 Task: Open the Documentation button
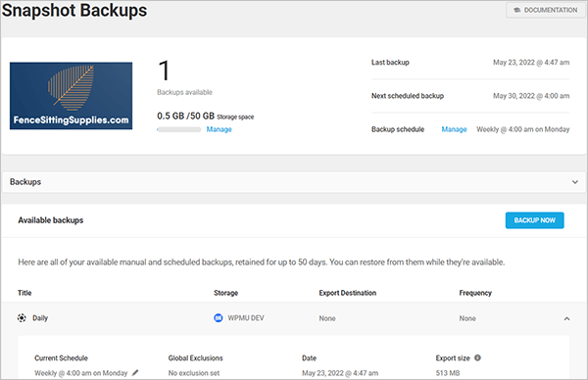pyautogui.click(x=545, y=10)
